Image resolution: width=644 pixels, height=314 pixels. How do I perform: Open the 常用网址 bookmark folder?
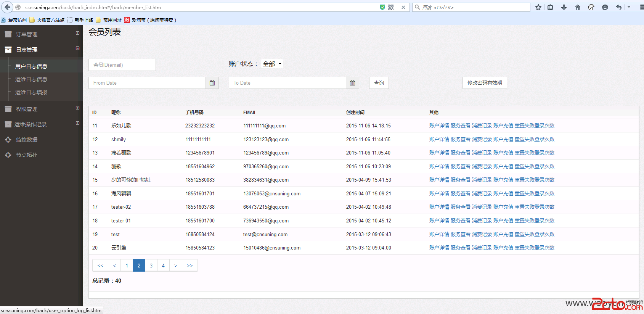109,20
